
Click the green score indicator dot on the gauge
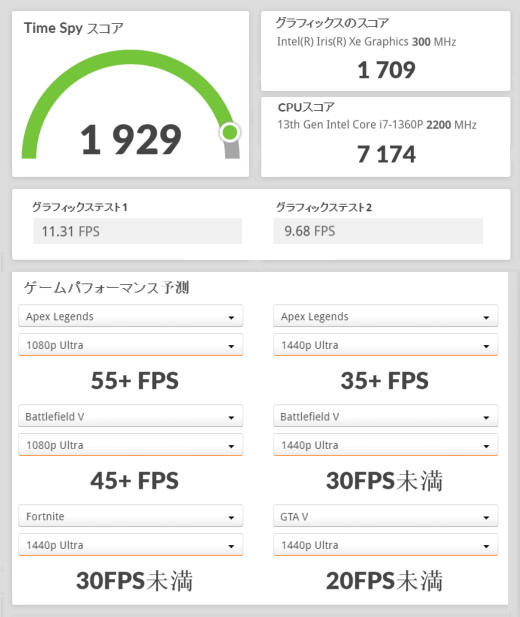230,132
